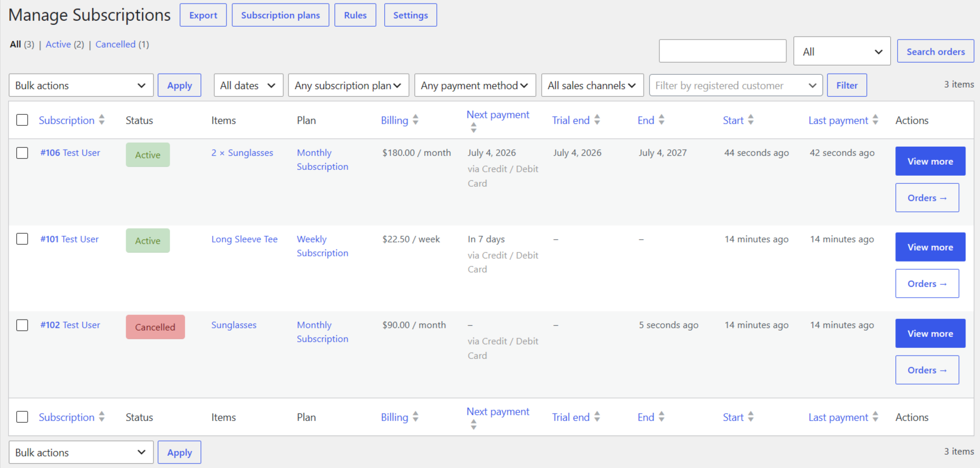Click sort arrows beside bottom Trial end header

(597, 416)
